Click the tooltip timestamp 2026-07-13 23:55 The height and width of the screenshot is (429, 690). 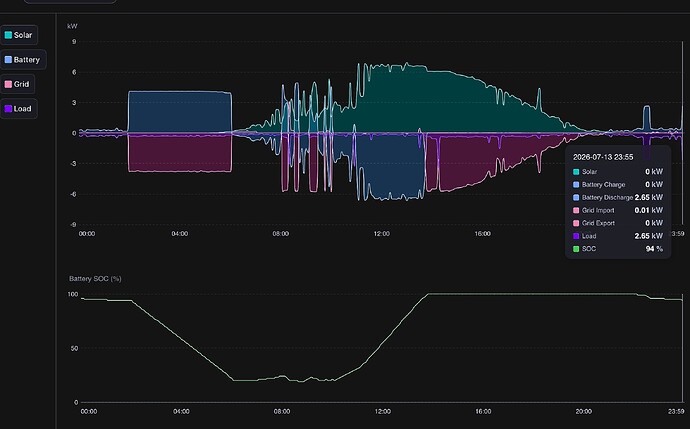[x=603, y=157]
